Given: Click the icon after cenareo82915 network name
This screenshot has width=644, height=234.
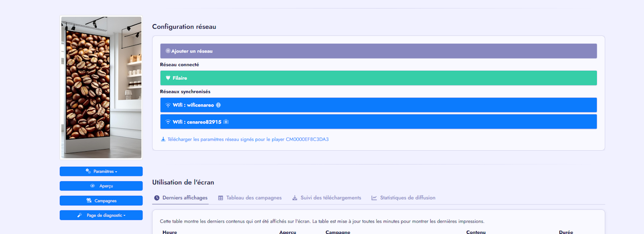Looking at the screenshot, I should click(x=226, y=122).
